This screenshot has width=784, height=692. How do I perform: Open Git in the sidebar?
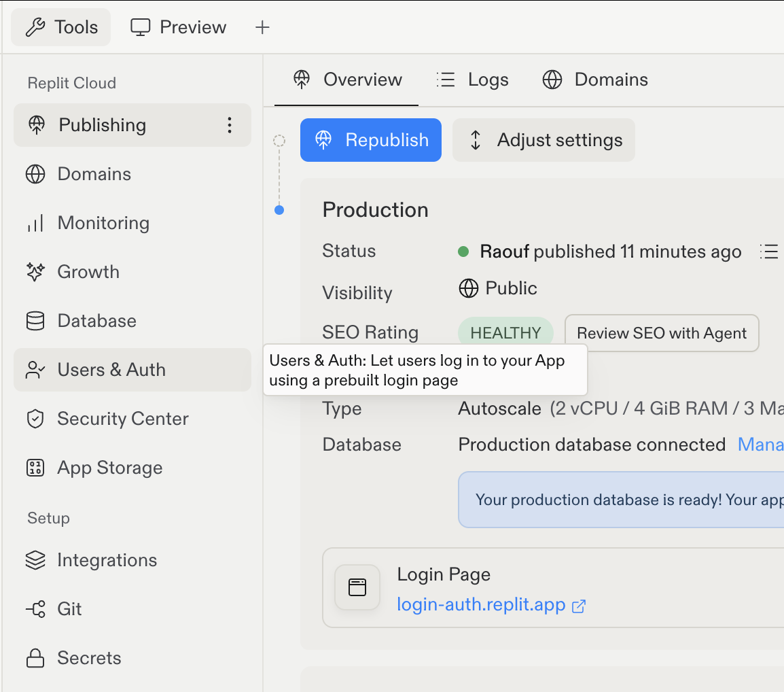pyautogui.click(x=132, y=609)
